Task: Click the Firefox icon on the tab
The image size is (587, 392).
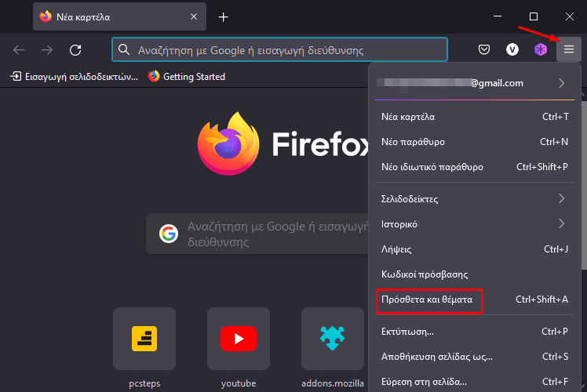Action: 46,16
